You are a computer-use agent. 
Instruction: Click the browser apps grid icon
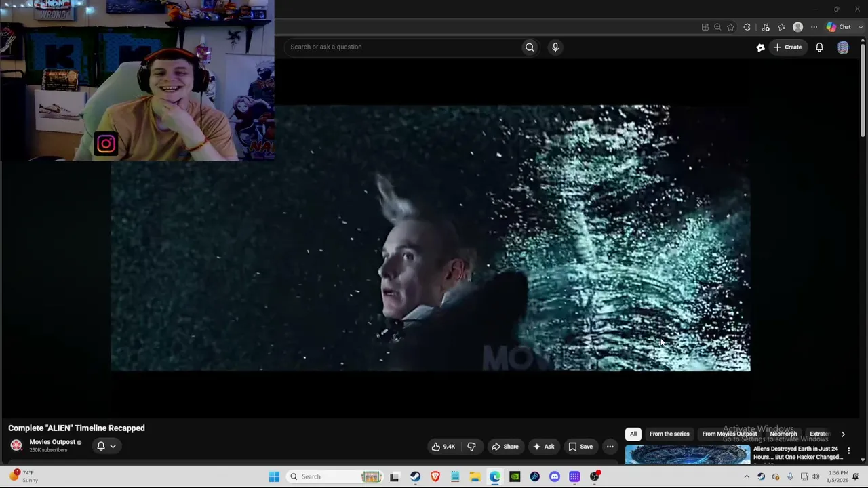tap(705, 27)
